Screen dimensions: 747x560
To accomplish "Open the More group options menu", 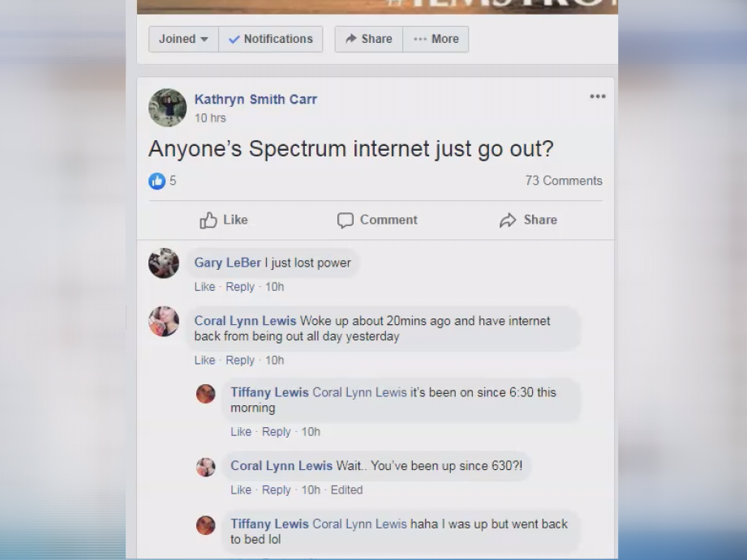I will coord(436,39).
